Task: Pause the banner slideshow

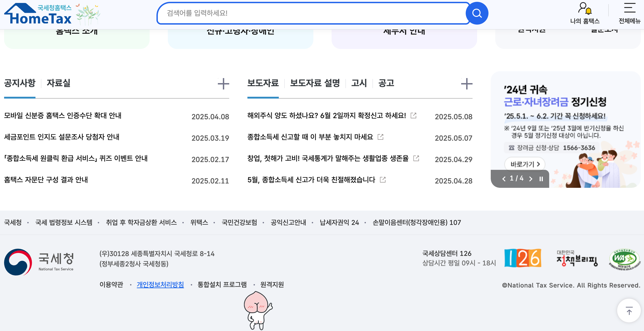Action: pyautogui.click(x=541, y=179)
